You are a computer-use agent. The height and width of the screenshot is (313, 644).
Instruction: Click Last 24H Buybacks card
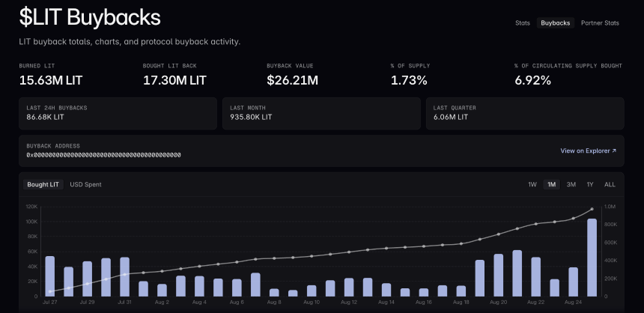(118, 113)
